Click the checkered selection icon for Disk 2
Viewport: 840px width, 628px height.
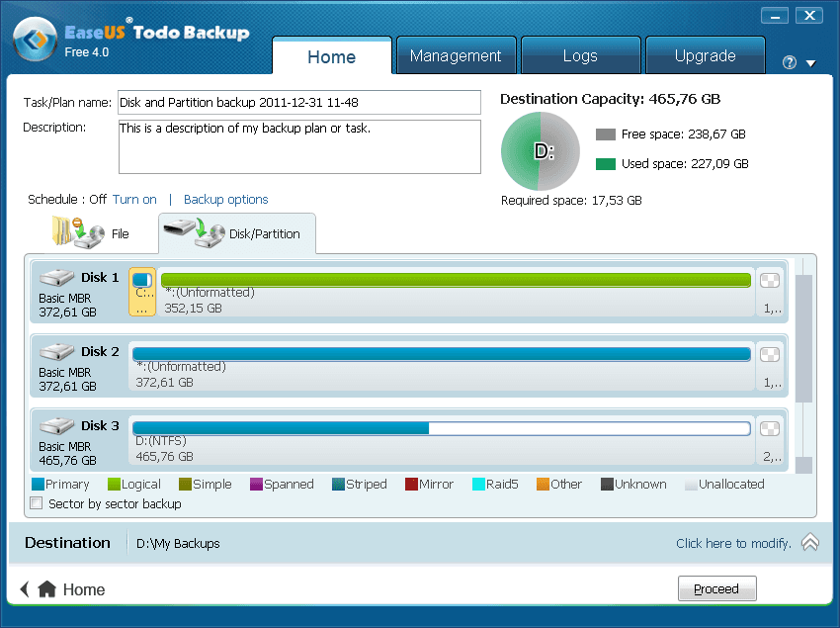(x=770, y=353)
